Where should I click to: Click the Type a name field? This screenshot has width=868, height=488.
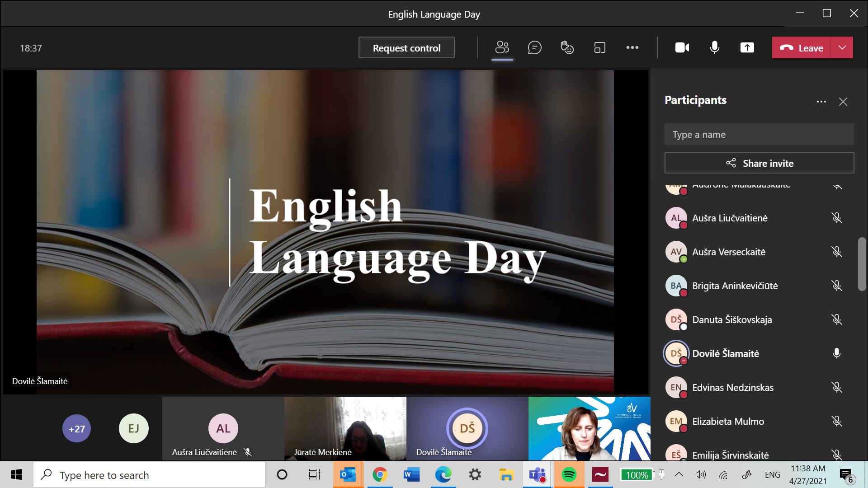pyautogui.click(x=759, y=135)
